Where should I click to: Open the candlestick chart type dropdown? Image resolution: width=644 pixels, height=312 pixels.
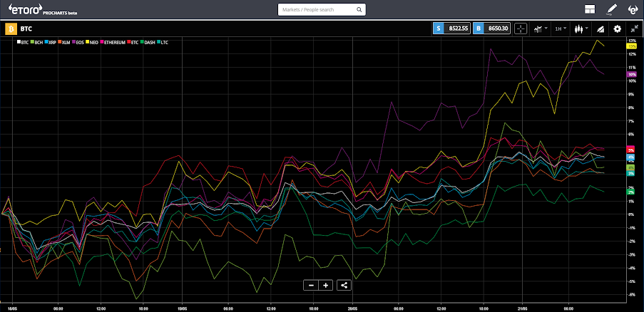click(x=581, y=28)
